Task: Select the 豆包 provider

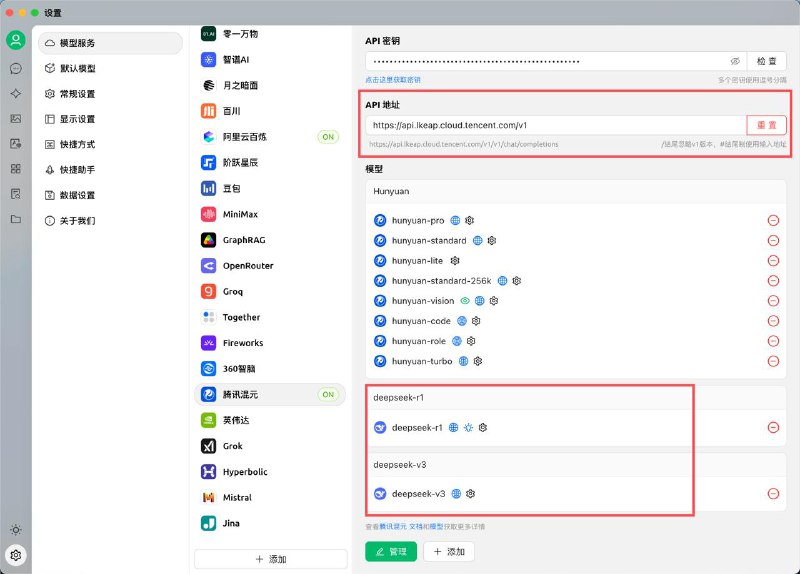Action: 270,188
